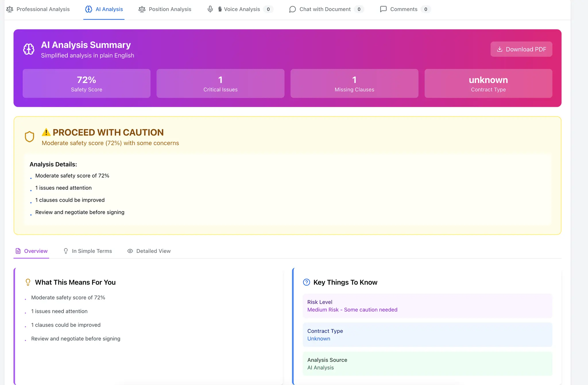
Task: Click the Chat with Document count badge
Action: pyautogui.click(x=359, y=9)
